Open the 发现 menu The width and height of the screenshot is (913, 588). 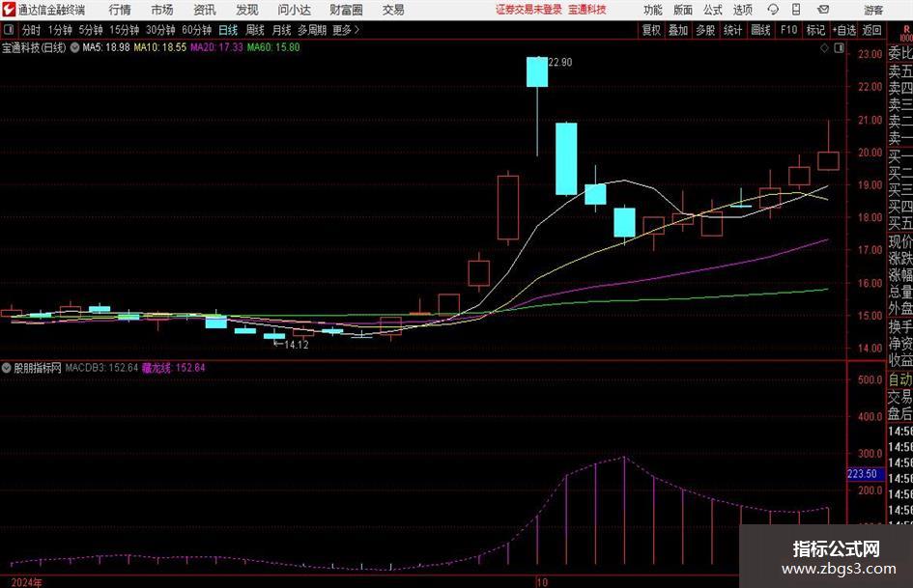pyautogui.click(x=247, y=10)
